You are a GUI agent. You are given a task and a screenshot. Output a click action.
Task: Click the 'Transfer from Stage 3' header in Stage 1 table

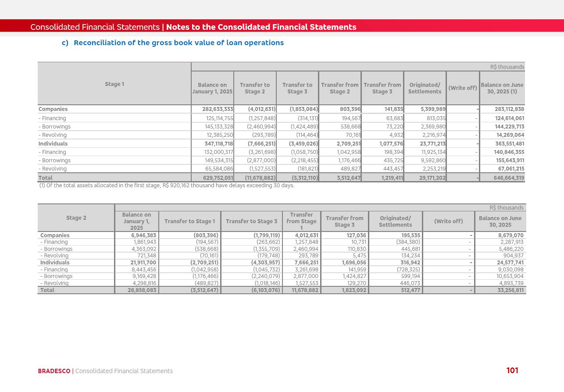click(382, 88)
